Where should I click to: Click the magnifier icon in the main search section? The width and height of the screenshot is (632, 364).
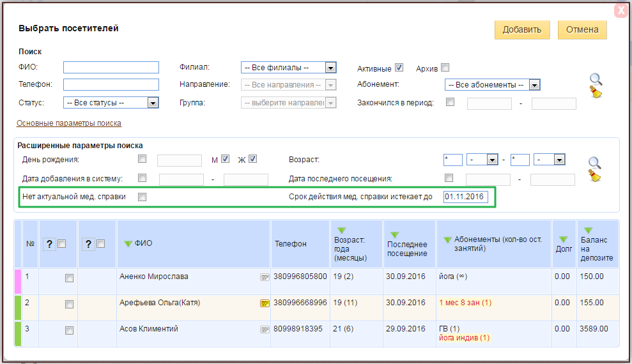[x=595, y=79]
